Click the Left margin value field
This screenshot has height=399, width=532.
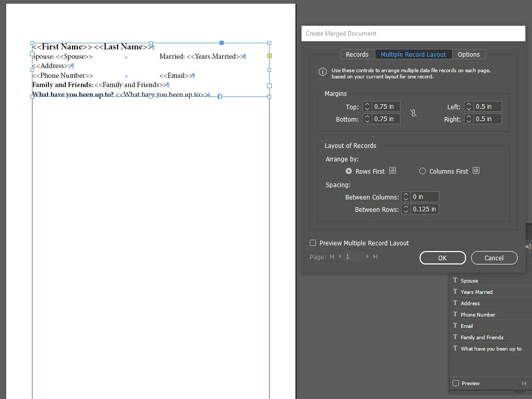pyautogui.click(x=487, y=107)
